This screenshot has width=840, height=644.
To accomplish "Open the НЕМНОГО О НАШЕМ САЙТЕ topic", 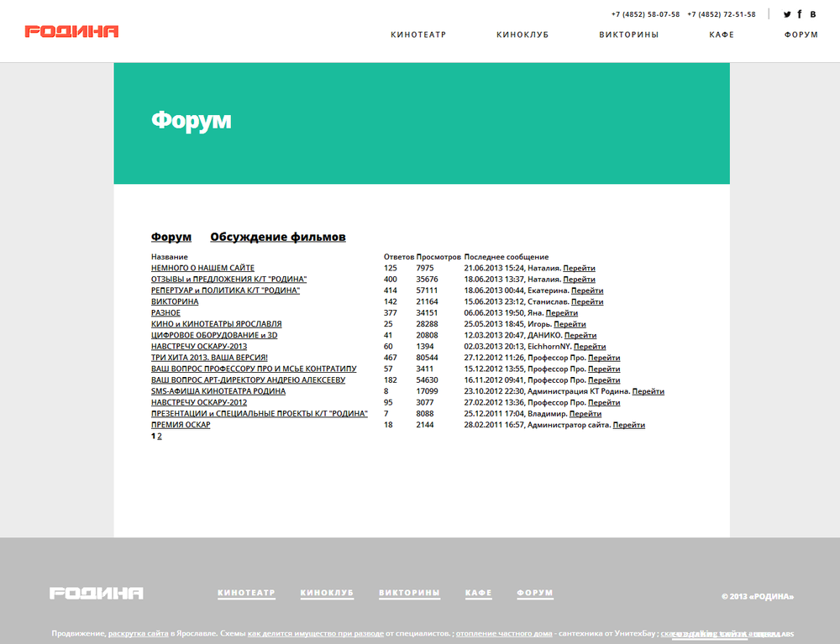I will pyautogui.click(x=202, y=268).
